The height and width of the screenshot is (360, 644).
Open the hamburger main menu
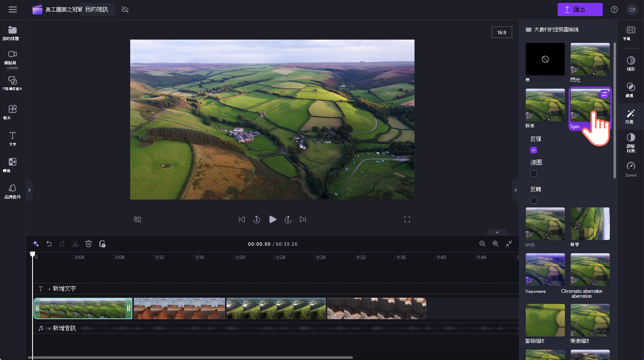13,9
